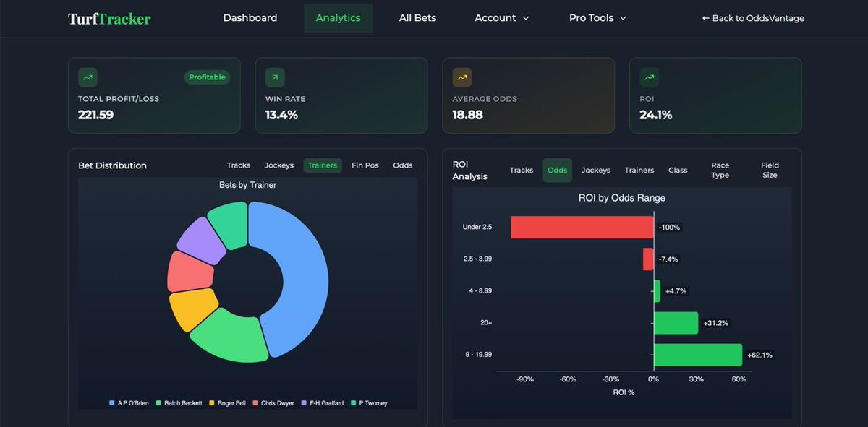Select Jockeys in Bet Distribution
The image size is (868, 427).
point(278,165)
